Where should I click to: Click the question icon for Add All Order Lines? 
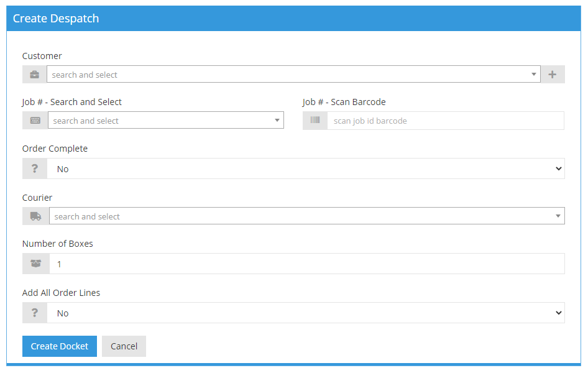point(35,313)
